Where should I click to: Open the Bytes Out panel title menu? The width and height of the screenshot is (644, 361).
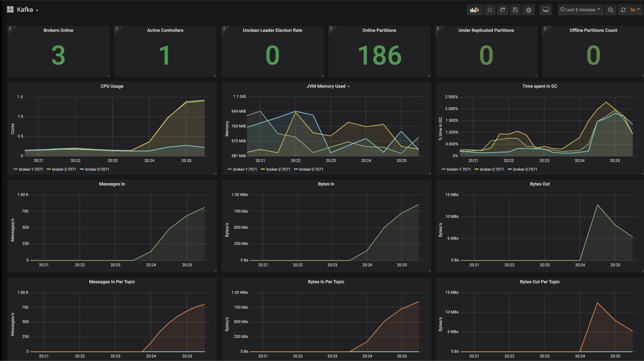(539, 184)
